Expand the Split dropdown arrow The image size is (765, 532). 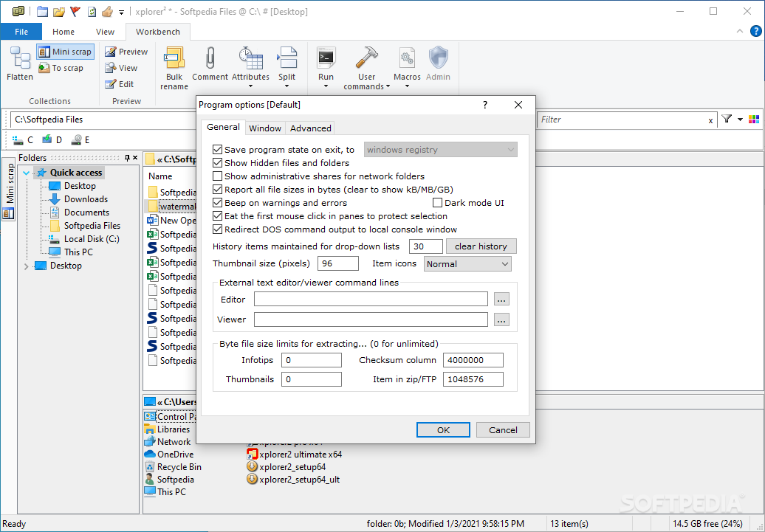287,86
